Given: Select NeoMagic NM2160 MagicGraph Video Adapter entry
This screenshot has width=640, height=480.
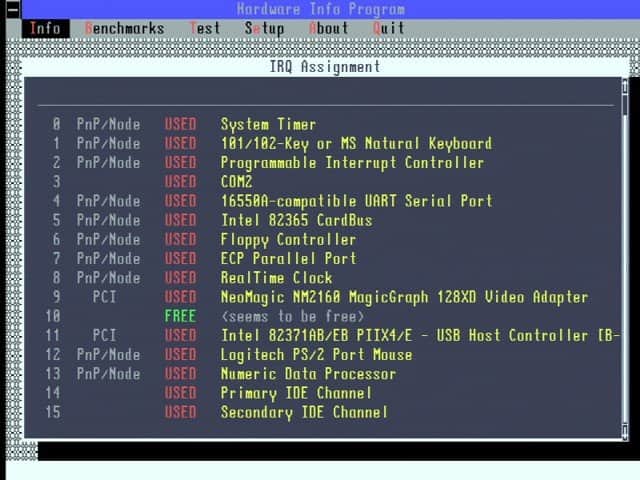Looking at the screenshot, I should pos(404,297).
